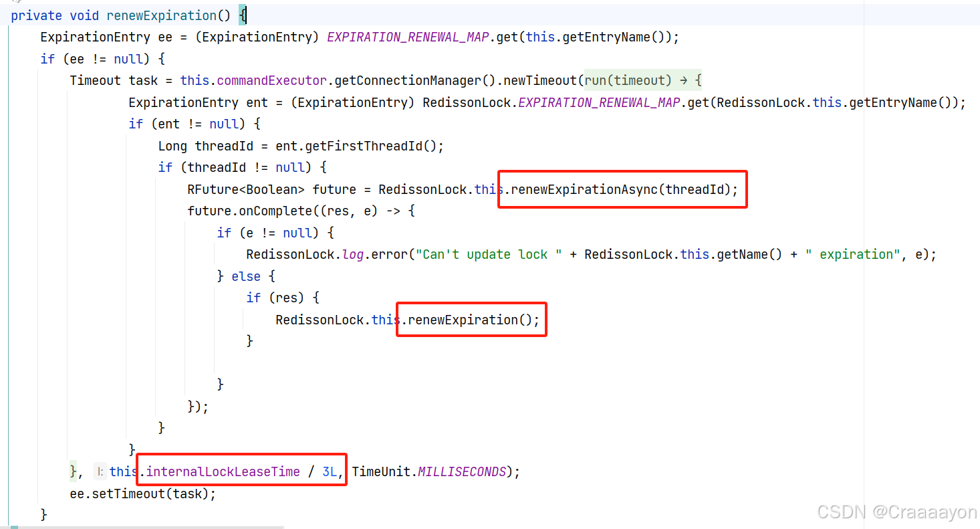The image size is (980, 529).
Task: Click the 'TimeUnit' class reference
Action: click(x=381, y=471)
